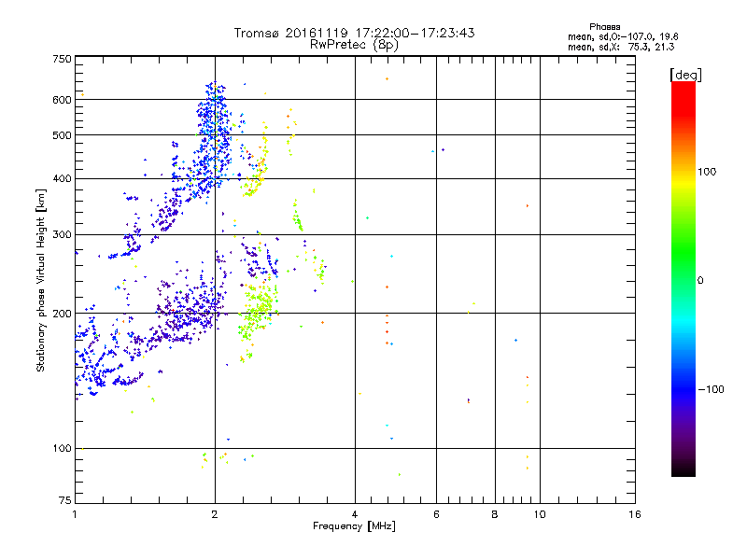Click the y-axis tick label '600'
This screenshot has height=560, width=747.
pyautogui.click(x=62, y=100)
